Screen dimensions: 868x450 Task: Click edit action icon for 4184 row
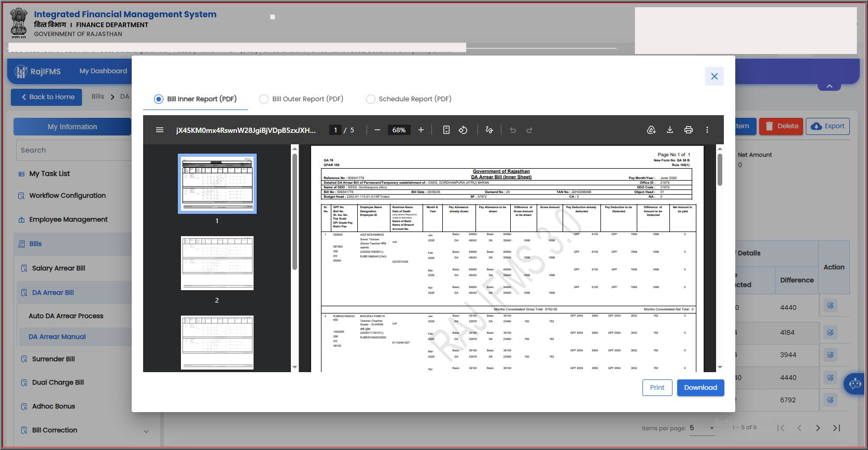pos(830,332)
